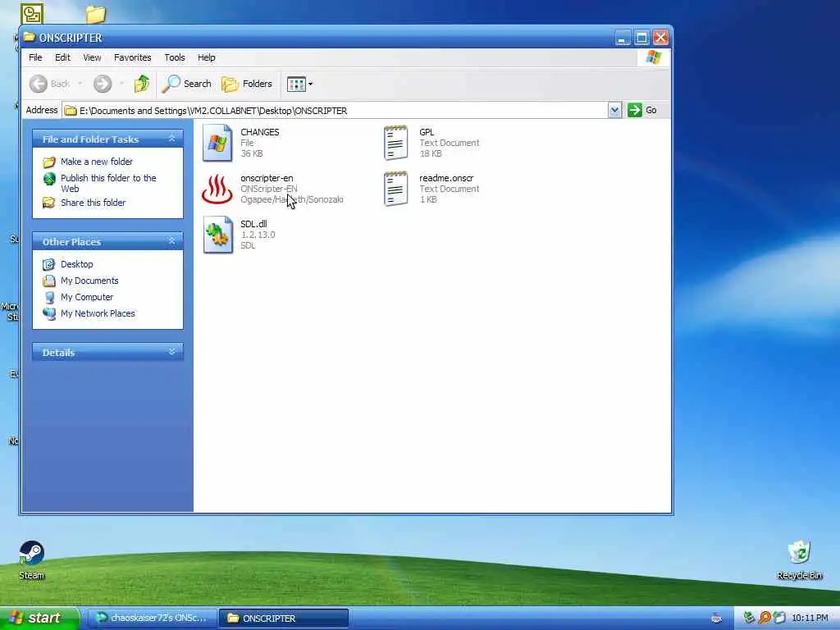Select the SDL.dll file icon
This screenshot has height=630, width=840.
[x=217, y=235]
